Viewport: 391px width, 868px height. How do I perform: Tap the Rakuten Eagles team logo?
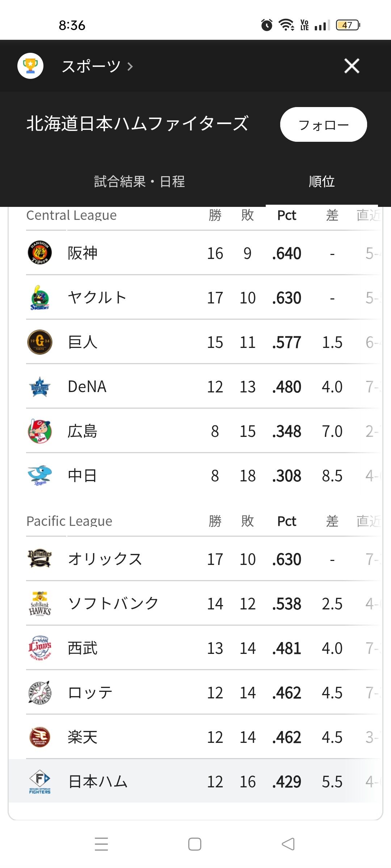pyautogui.click(x=40, y=737)
